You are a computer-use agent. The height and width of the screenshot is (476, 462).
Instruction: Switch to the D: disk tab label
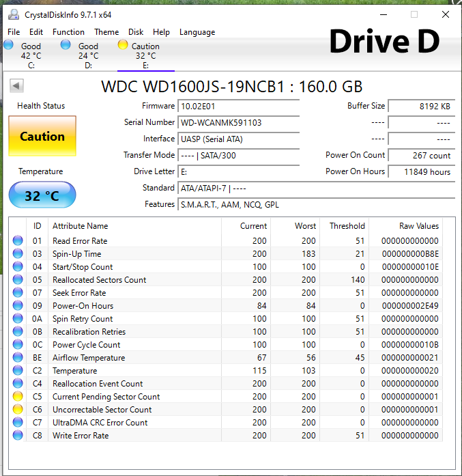(88, 55)
